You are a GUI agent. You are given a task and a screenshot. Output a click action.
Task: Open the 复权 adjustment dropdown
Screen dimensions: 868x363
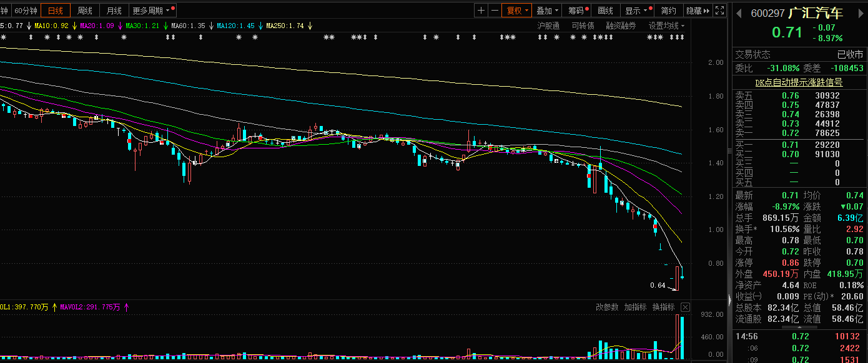click(x=517, y=11)
